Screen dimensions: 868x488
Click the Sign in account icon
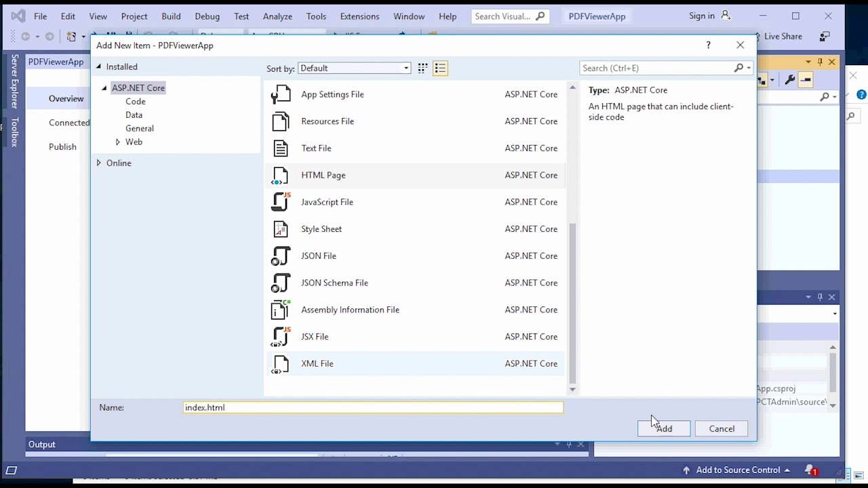pyautogui.click(x=726, y=16)
